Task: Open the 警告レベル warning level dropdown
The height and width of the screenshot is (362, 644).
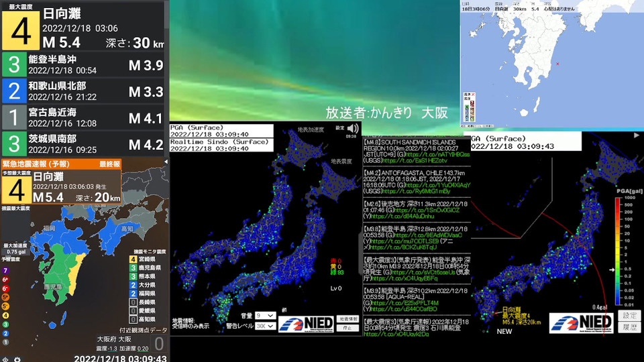Action: tap(265, 326)
